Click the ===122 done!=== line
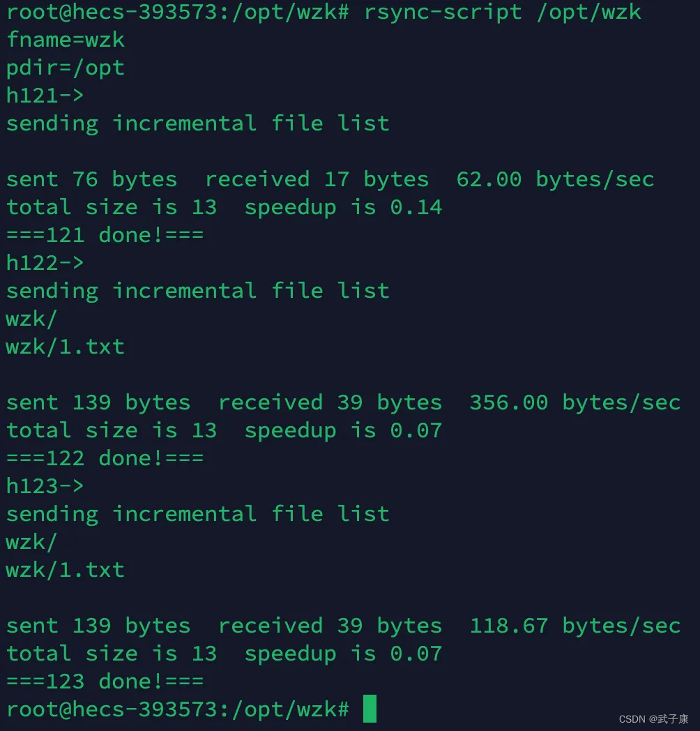This screenshot has width=700, height=731. (105, 458)
